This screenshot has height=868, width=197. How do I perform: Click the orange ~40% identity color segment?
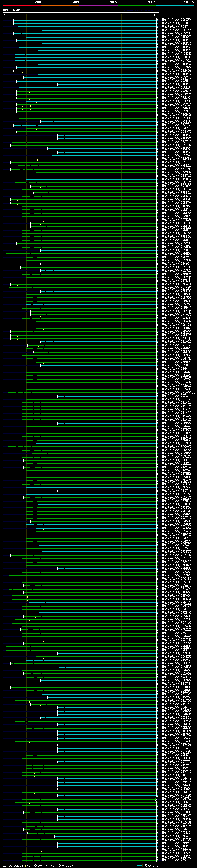[x=60, y=6]
